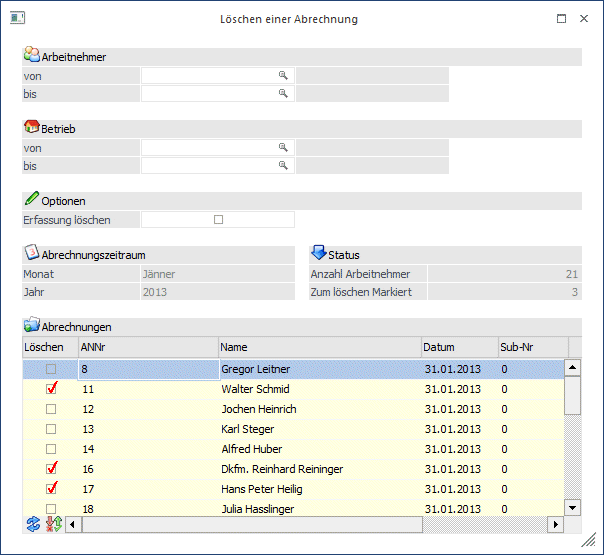Mark Karl Steger for deletion
Screen dimensions: 604x555
pyautogui.click(x=52, y=429)
